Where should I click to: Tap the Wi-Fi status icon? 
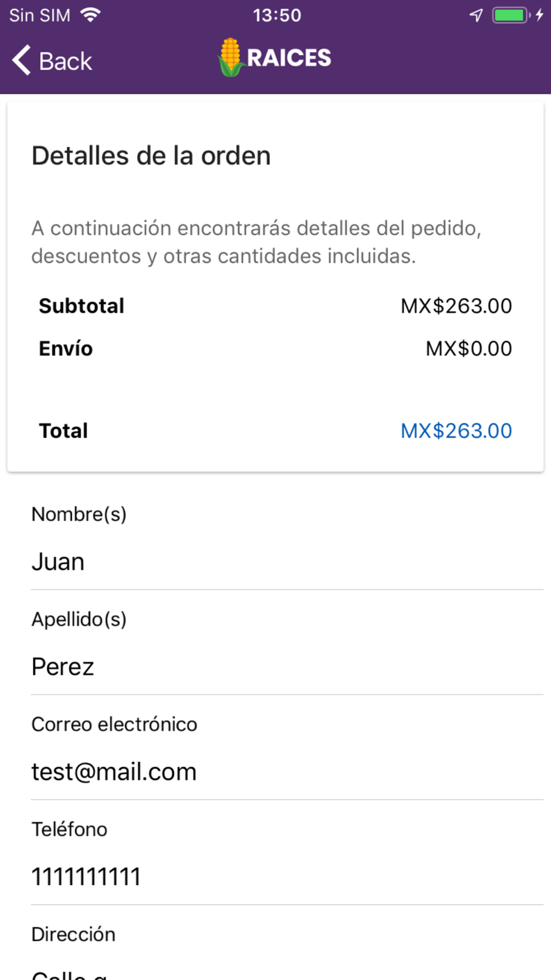90,15
